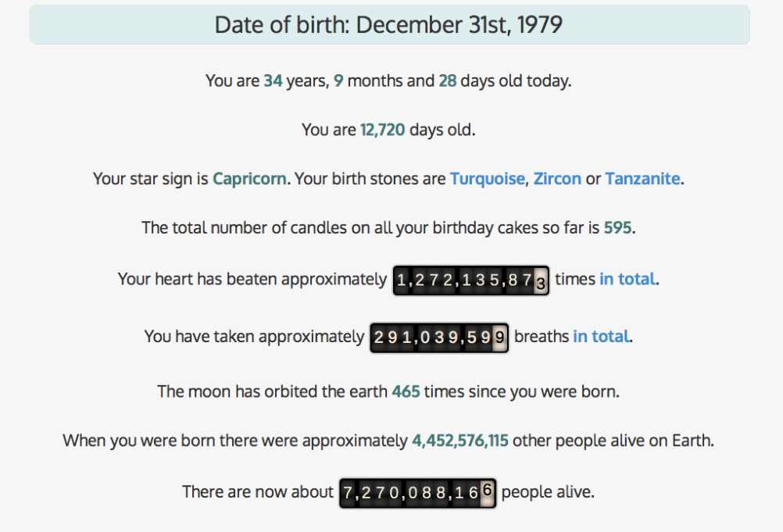Viewport: 783px width, 532px height.
Task: Click the flipping last digit of population counter
Action: (487, 493)
